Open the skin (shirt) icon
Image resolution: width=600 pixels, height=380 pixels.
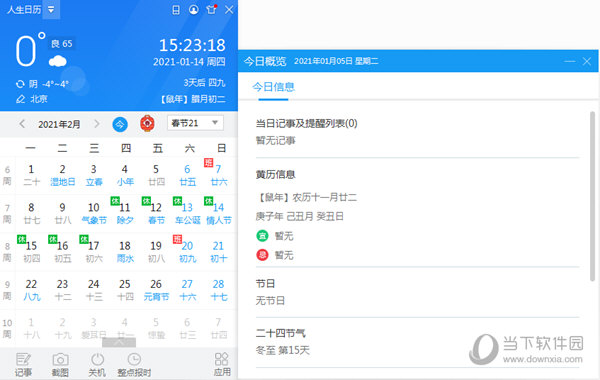(x=211, y=9)
